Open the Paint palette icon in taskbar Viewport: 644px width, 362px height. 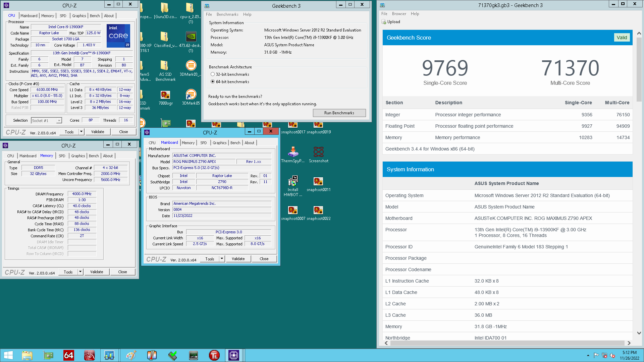pos(131,355)
